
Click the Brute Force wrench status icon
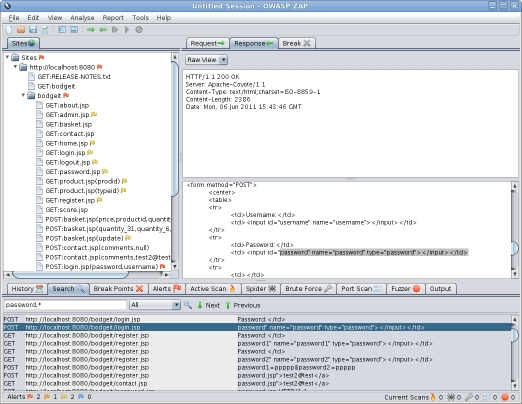coord(469,397)
